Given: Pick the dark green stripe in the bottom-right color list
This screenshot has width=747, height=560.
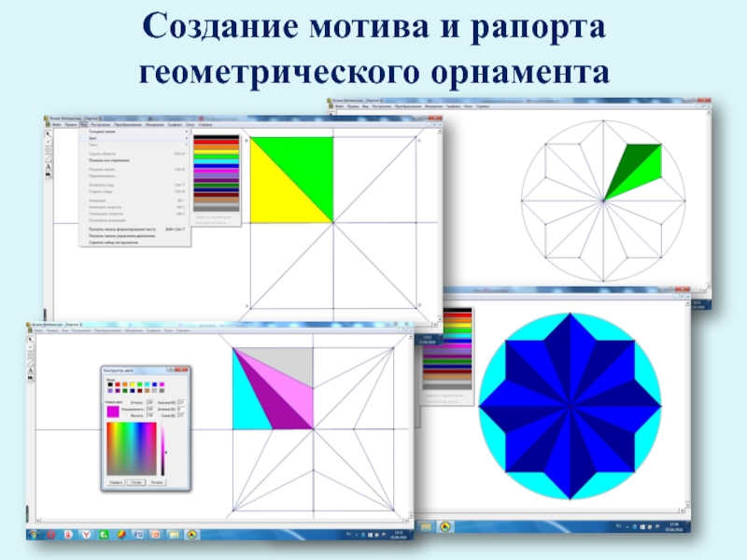Looking at the screenshot, I should point(447,361).
